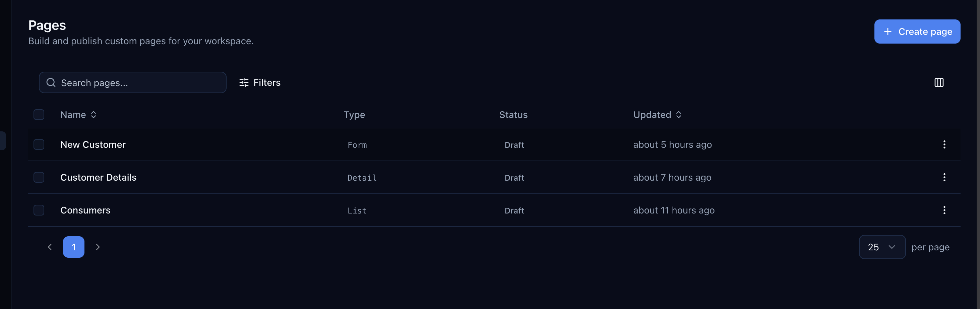The image size is (980, 309).
Task: Click the plus icon on Create page
Action: point(888,31)
